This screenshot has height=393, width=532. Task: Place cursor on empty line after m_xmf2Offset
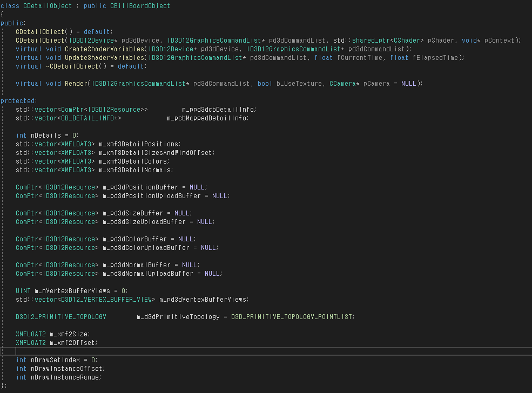click(x=266, y=351)
